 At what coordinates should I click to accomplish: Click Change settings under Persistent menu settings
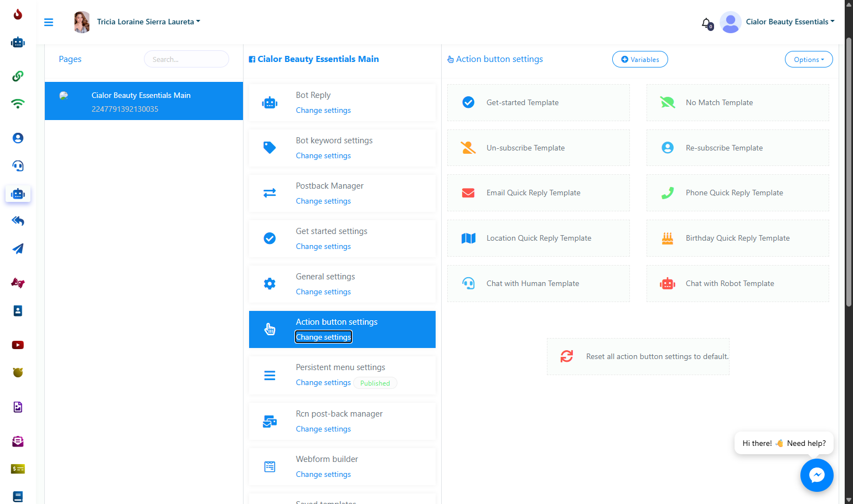pyautogui.click(x=323, y=382)
